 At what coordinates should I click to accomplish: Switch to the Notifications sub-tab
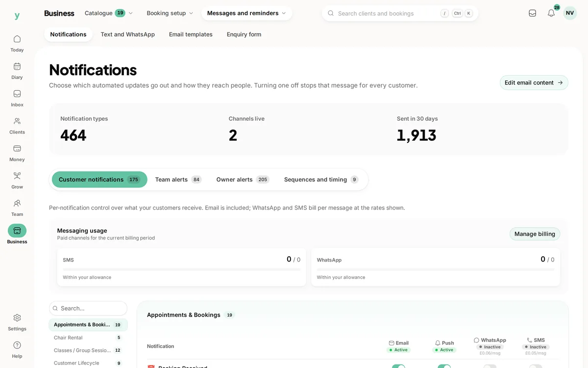pos(68,34)
